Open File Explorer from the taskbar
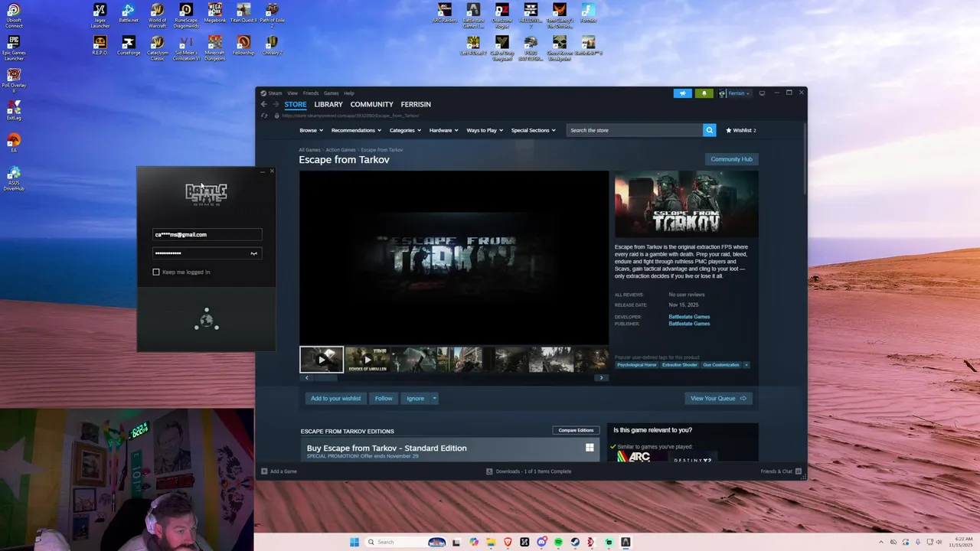The height and width of the screenshot is (551, 980). coord(491,542)
